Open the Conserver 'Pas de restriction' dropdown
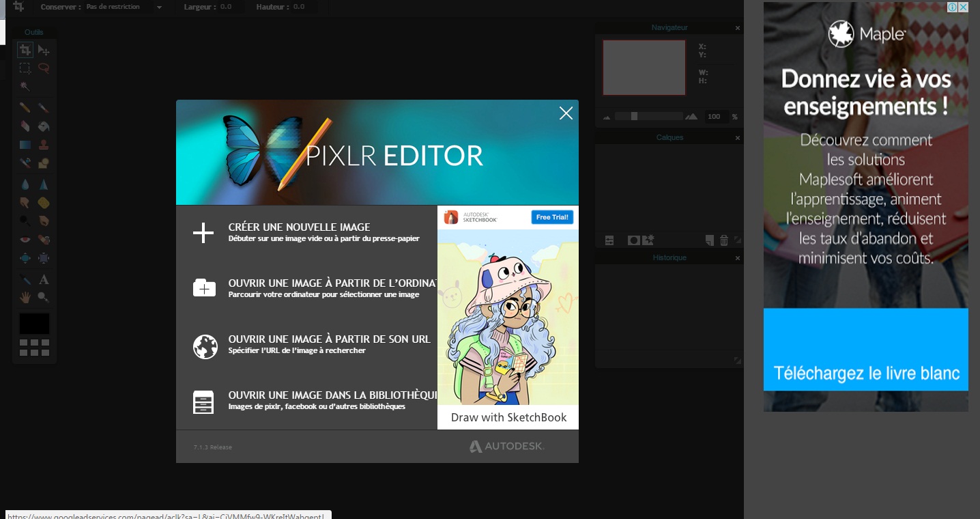 124,7
